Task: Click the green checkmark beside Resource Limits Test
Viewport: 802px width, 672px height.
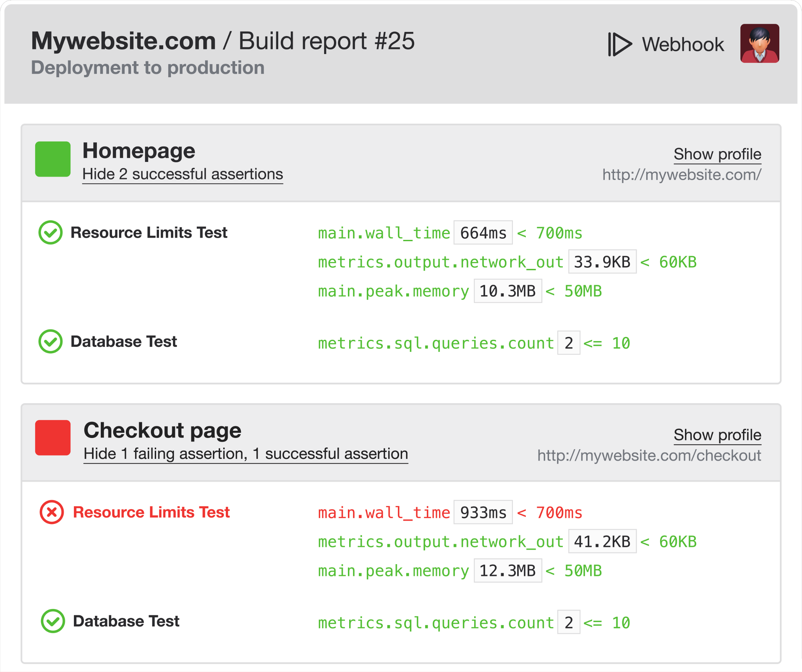Action: (x=51, y=232)
